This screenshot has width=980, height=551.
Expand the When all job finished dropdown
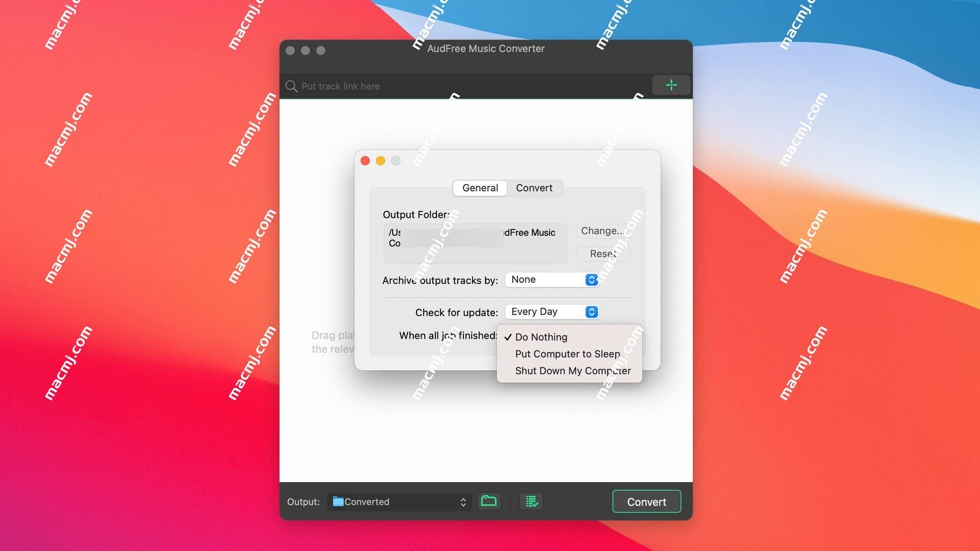[551, 335]
